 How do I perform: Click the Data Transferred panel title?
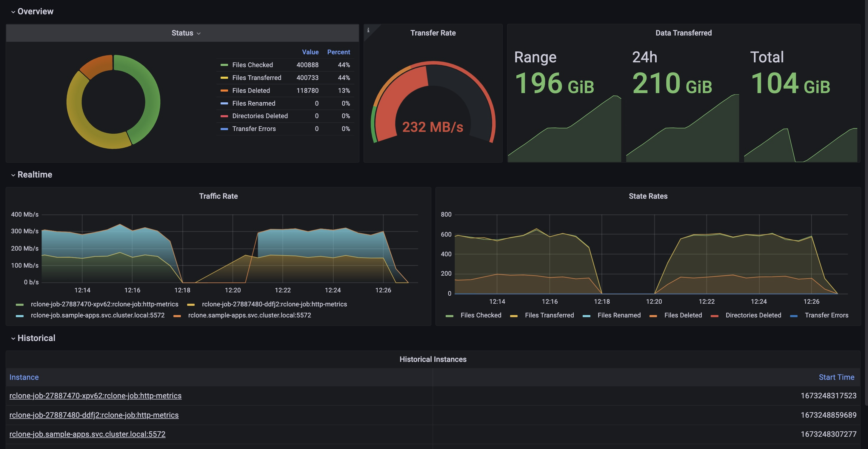coord(683,33)
